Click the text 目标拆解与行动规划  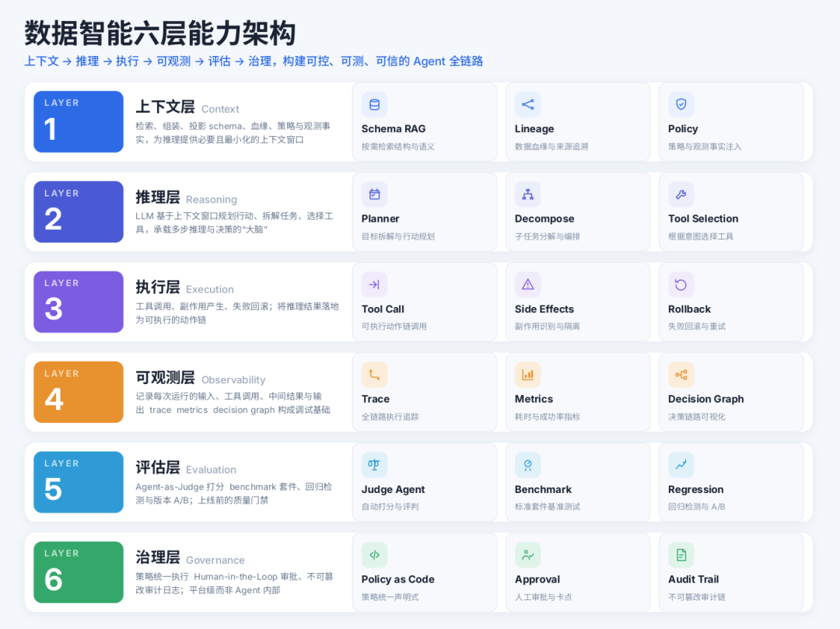(398, 236)
